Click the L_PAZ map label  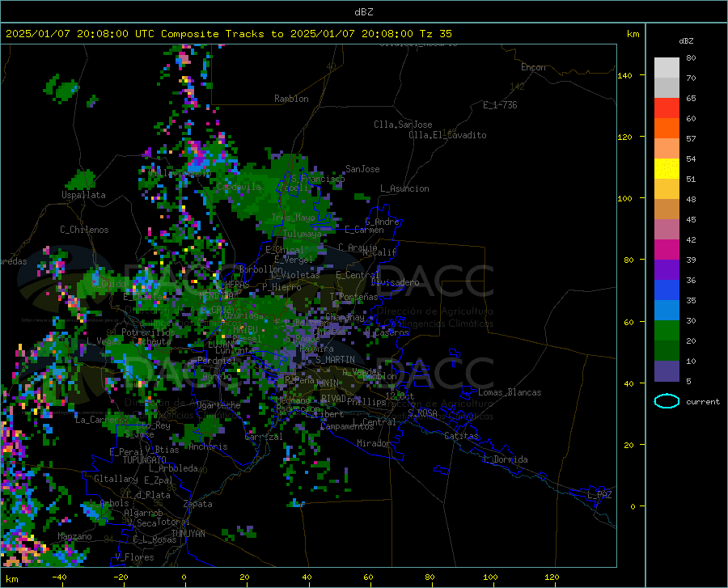click(599, 495)
